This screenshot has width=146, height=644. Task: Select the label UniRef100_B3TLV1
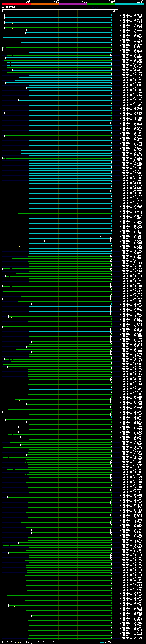coord(131,80)
